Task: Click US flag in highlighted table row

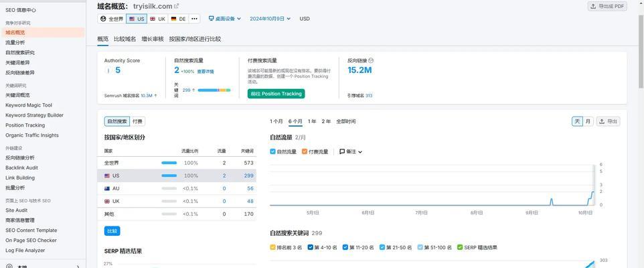Action: (x=107, y=176)
